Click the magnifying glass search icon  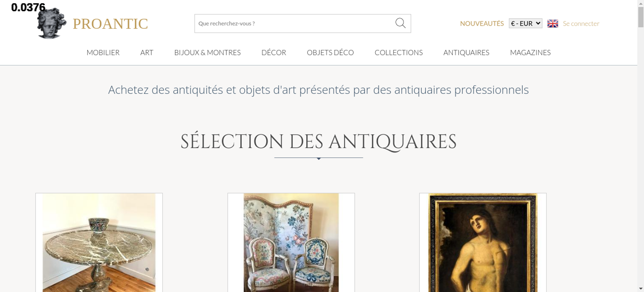(400, 23)
